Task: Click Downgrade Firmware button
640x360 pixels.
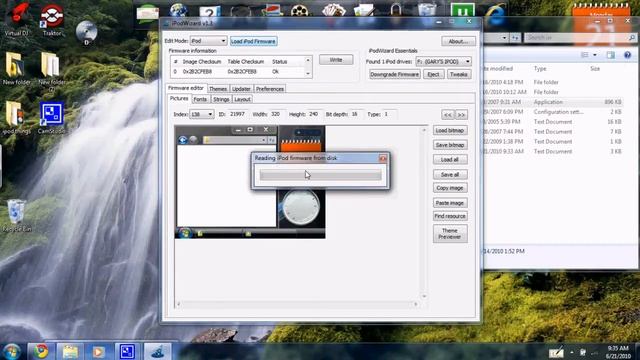Action: pos(395,74)
